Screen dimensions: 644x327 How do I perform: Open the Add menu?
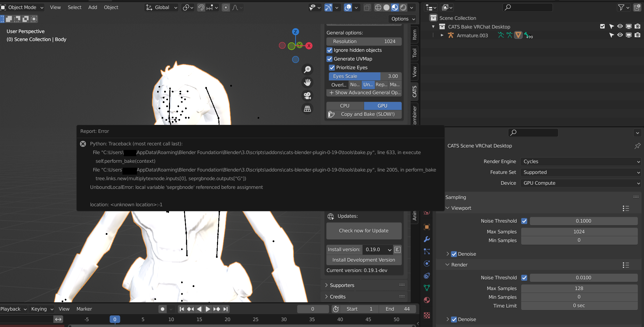coord(92,7)
